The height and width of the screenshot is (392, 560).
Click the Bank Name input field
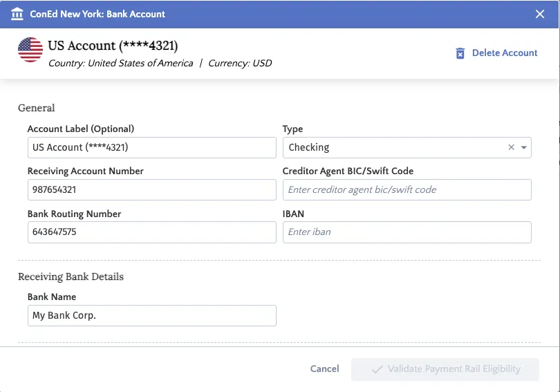(152, 315)
